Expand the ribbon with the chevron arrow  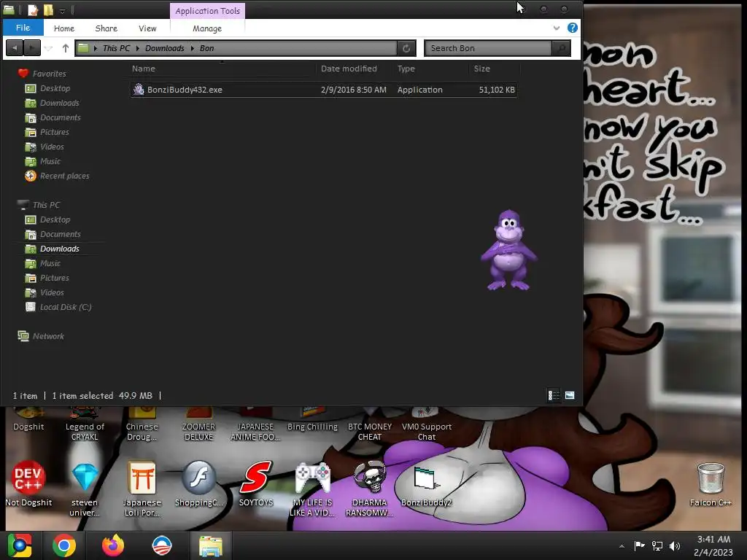pos(557,28)
